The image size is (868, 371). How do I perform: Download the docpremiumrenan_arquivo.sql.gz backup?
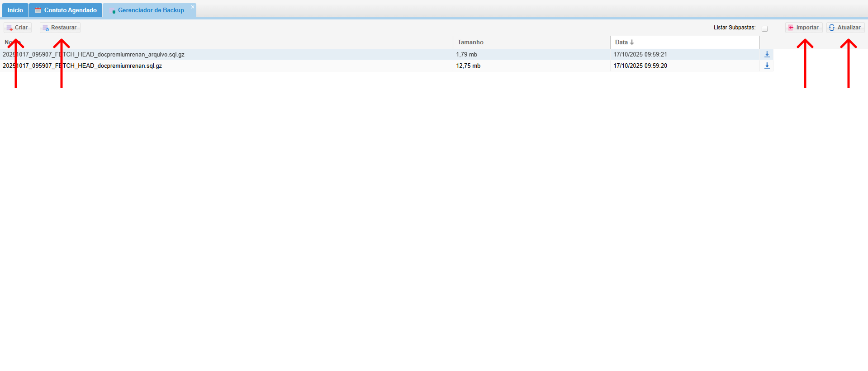tap(767, 54)
